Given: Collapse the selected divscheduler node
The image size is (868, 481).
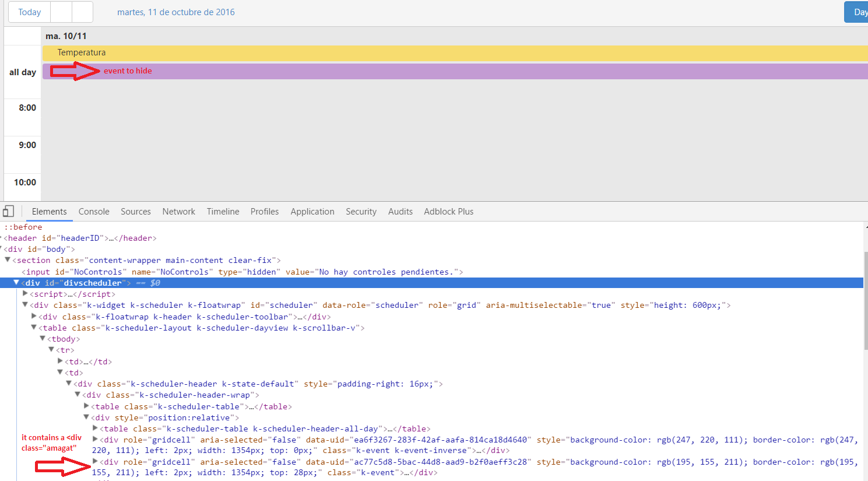Looking at the screenshot, I should coord(16,283).
